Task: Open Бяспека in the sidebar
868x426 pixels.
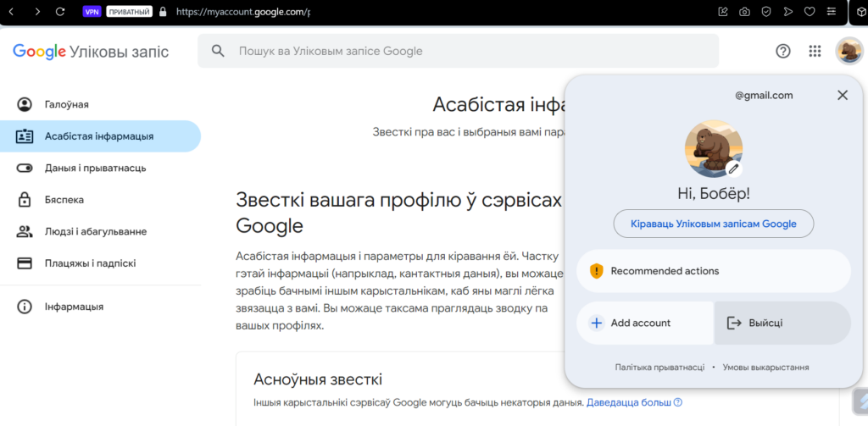Action: pos(100,200)
